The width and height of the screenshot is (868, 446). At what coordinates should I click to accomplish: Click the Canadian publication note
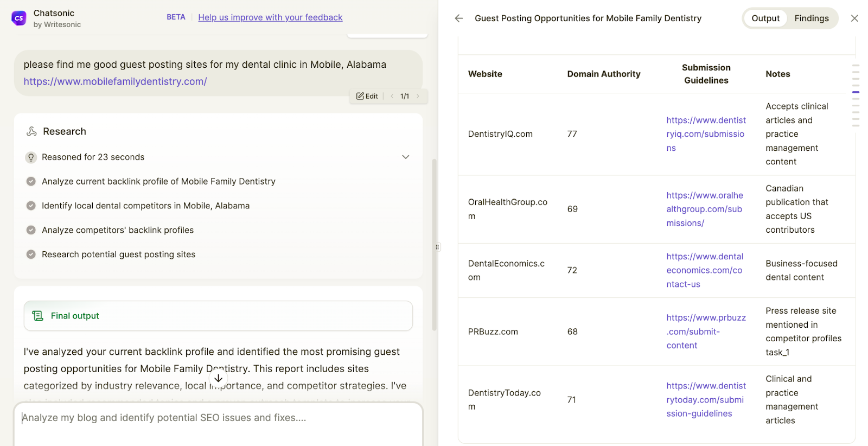pos(797,209)
